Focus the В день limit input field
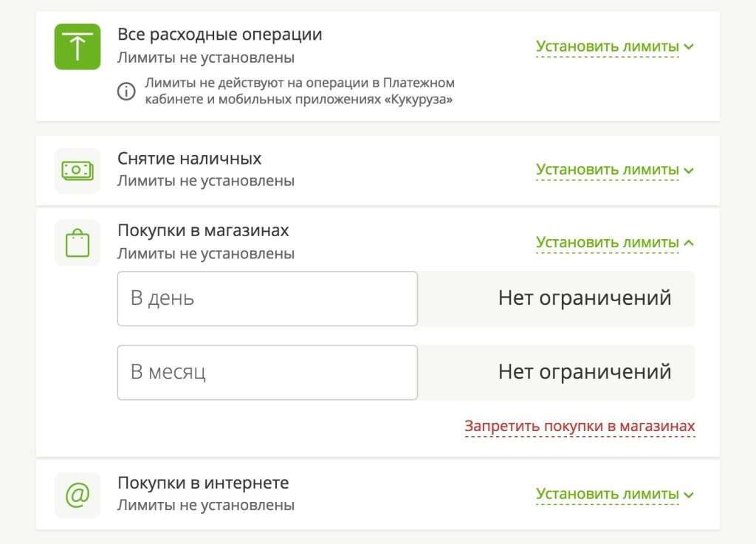The height and width of the screenshot is (544, 756). pyautogui.click(x=267, y=298)
